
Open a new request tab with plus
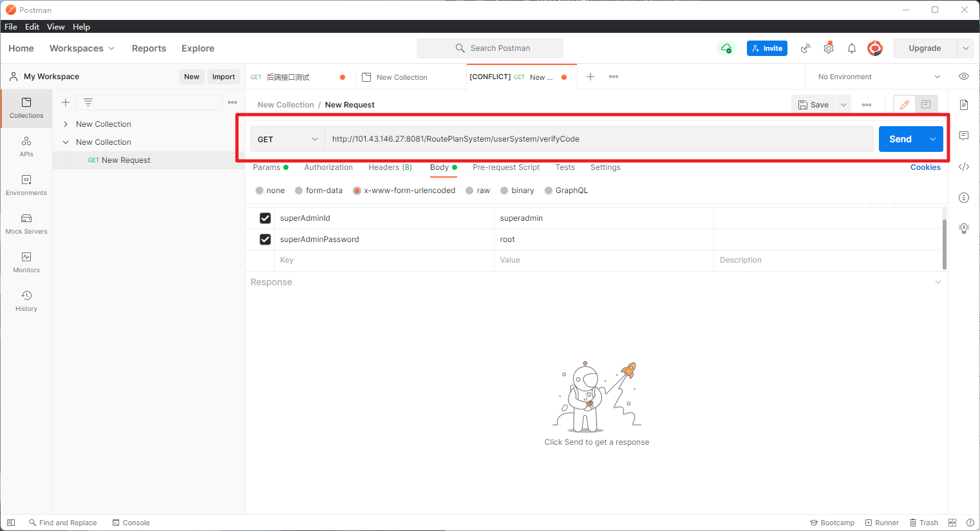click(590, 77)
